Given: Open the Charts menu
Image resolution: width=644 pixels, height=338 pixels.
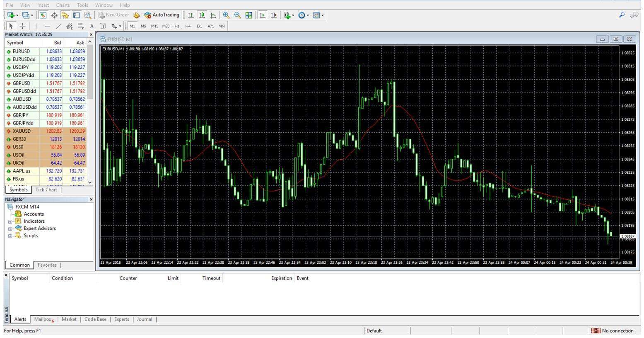Looking at the screenshot, I should point(63,5).
